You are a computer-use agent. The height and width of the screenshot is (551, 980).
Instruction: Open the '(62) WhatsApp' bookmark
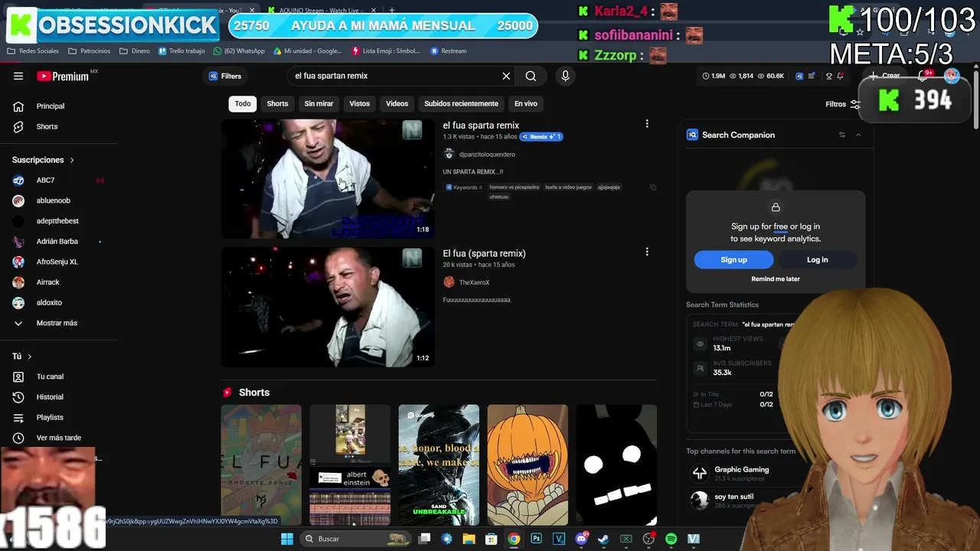[239, 51]
